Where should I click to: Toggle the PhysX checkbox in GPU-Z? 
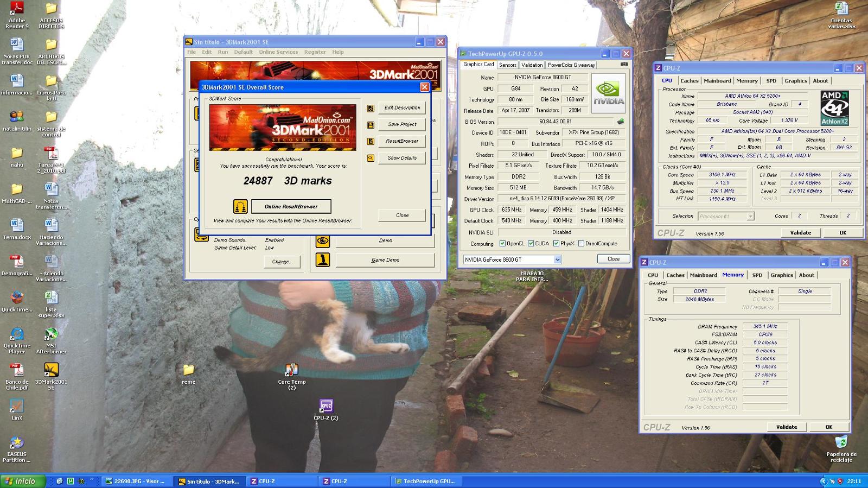click(556, 244)
